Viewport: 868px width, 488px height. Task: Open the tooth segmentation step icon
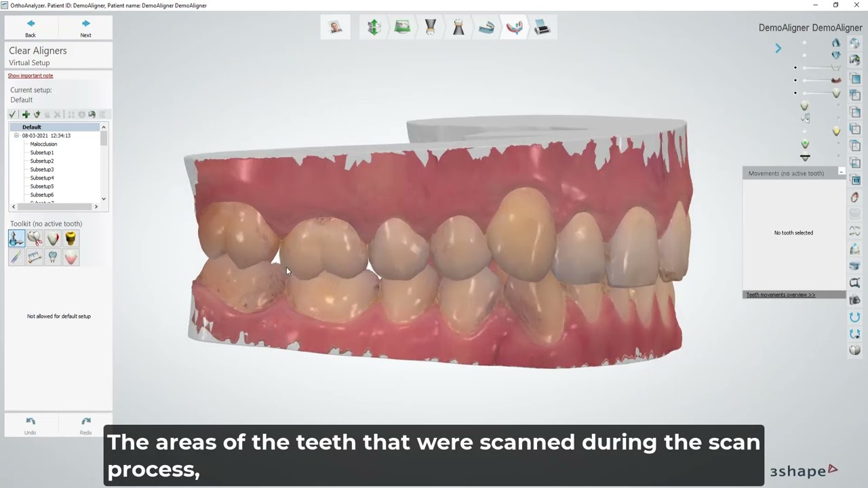(458, 27)
